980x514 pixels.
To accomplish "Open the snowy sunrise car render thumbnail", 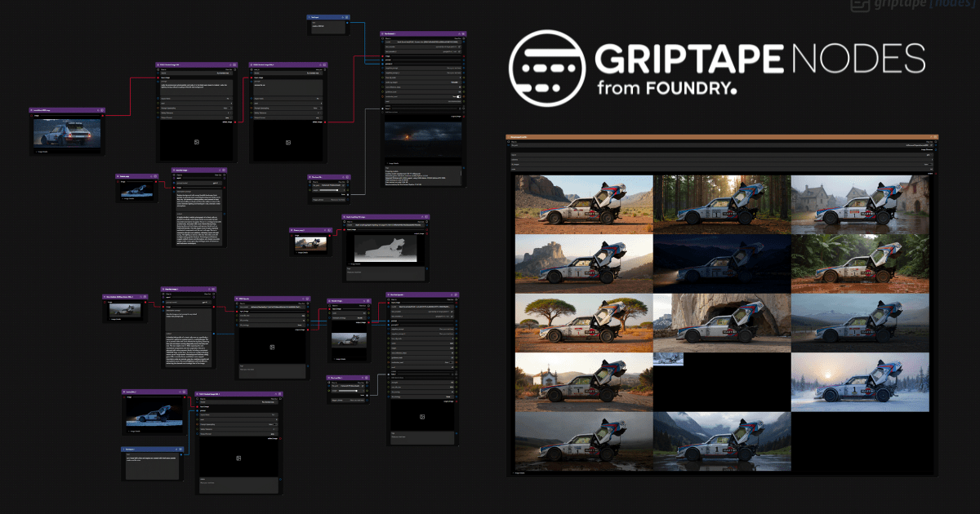I will tap(861, 381).
